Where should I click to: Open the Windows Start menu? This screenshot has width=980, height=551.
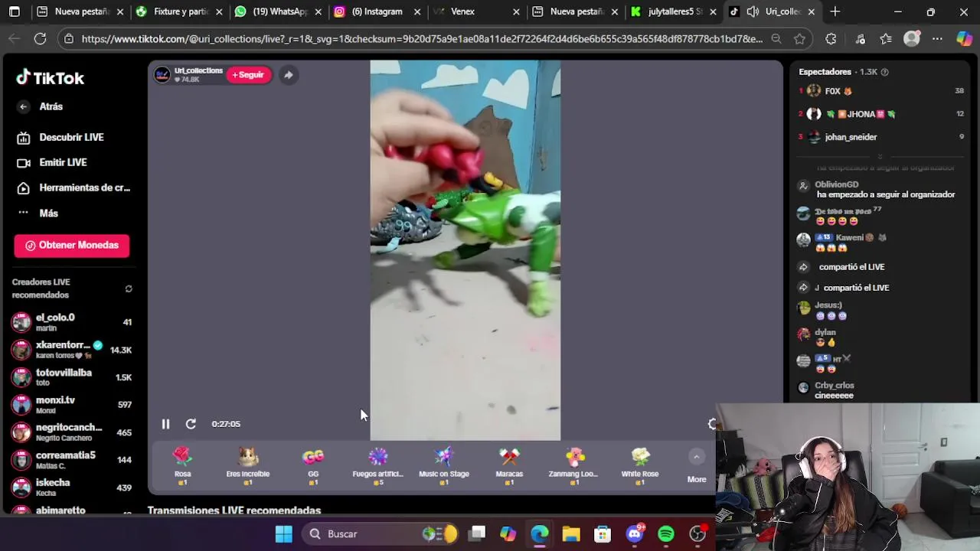coord(284,534)
